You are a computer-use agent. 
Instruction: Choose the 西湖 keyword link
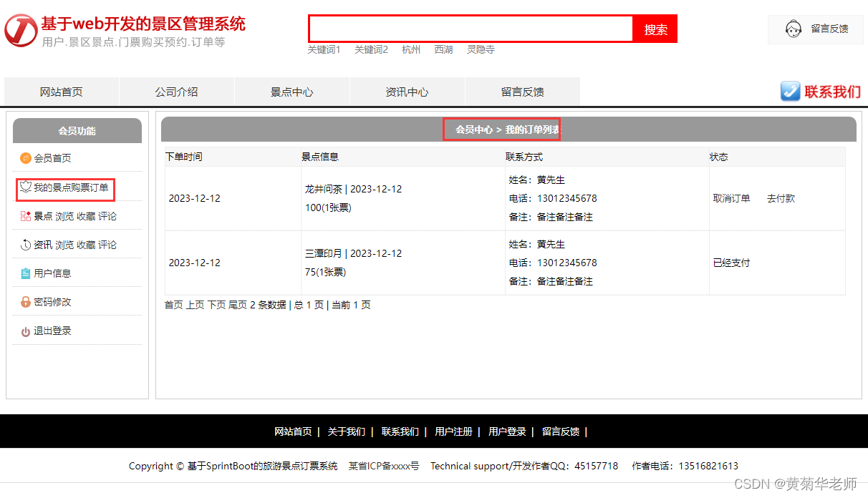[x=443, y=49]
